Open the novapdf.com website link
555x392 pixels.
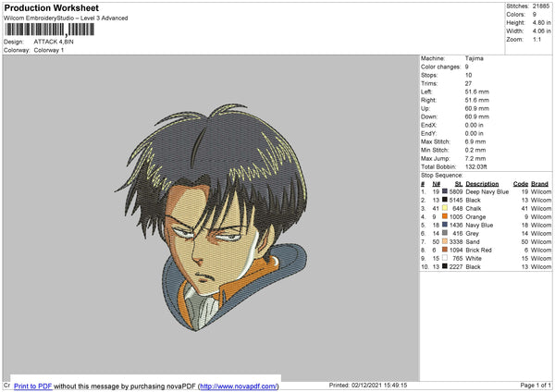tap(239, 386)
